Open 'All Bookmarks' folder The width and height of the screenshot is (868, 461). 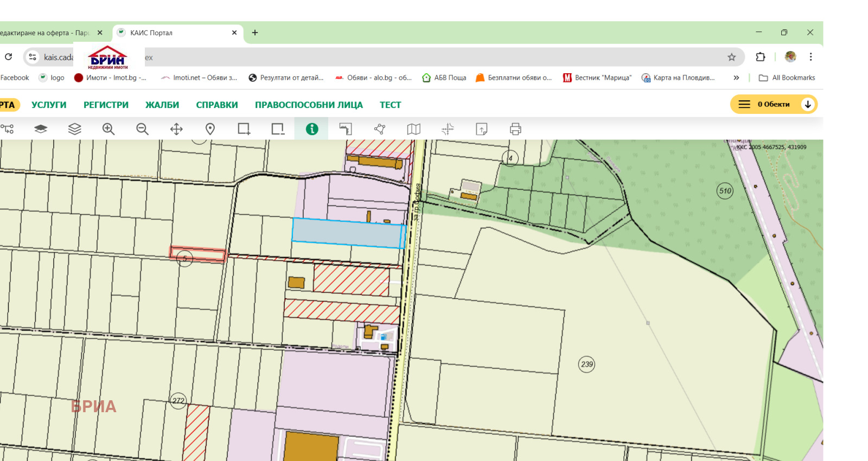[787, 78]
